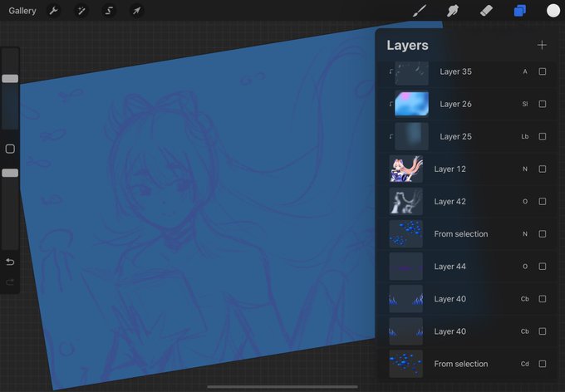Click the brush opacity slider handle
Viewport: 565px width, 392px height.
(x=10, y=174)
